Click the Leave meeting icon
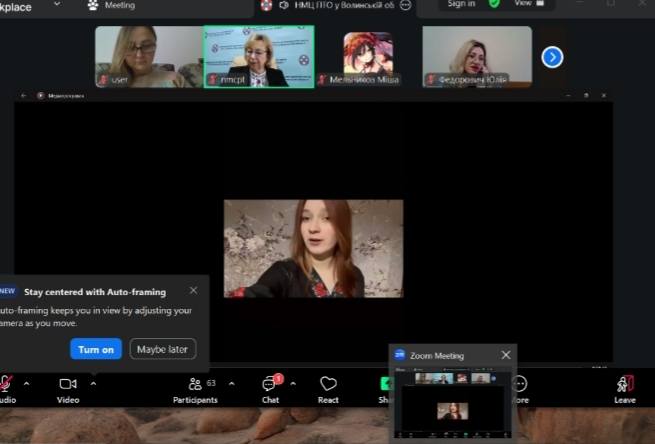 [x=625, y=384]
